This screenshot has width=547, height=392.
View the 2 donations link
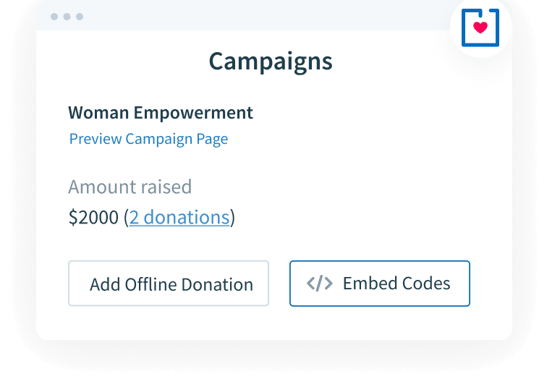tap(179, 217)
